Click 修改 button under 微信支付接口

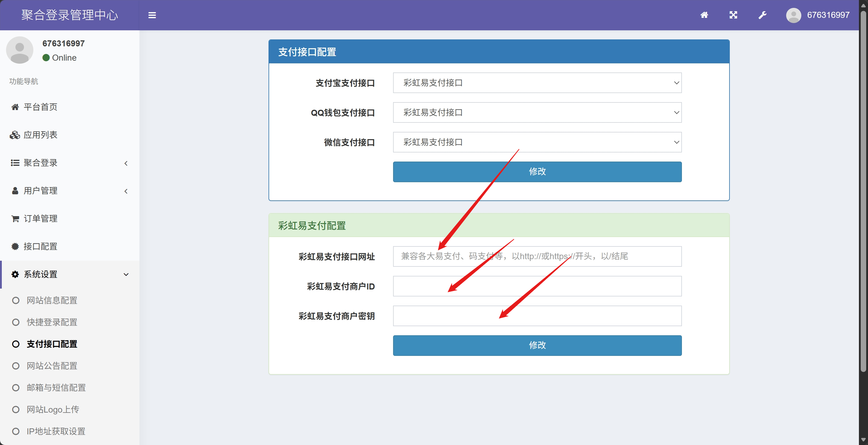pos(537,172)
